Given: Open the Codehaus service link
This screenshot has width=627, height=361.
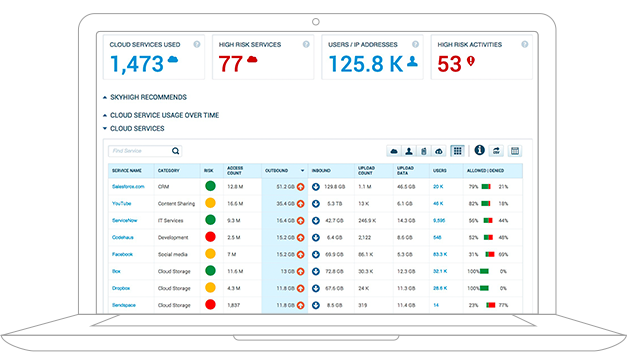Looking at the screenshot, I should click(x=123, y=237).
